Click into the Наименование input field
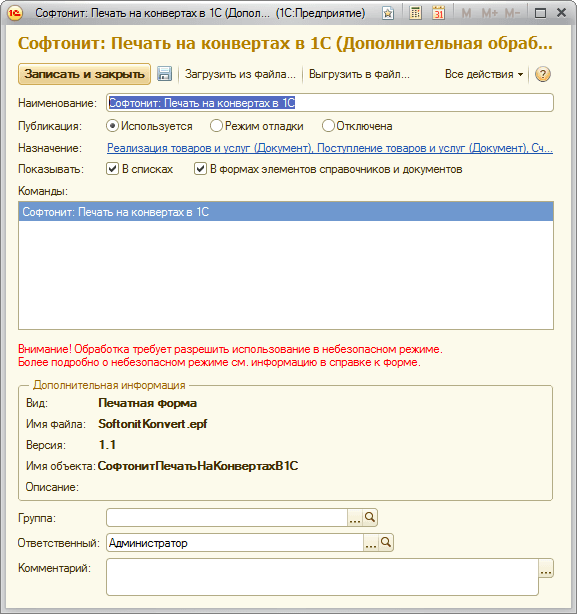Viewport: 577px width, 614px height. pyautogui.click(x=330, y=103)
